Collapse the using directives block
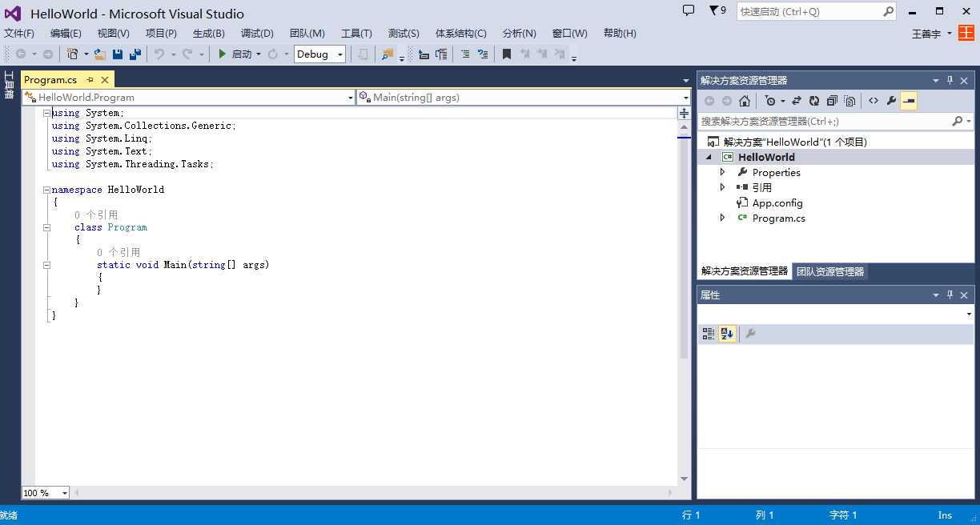980x525 pixels. point(46,113)
